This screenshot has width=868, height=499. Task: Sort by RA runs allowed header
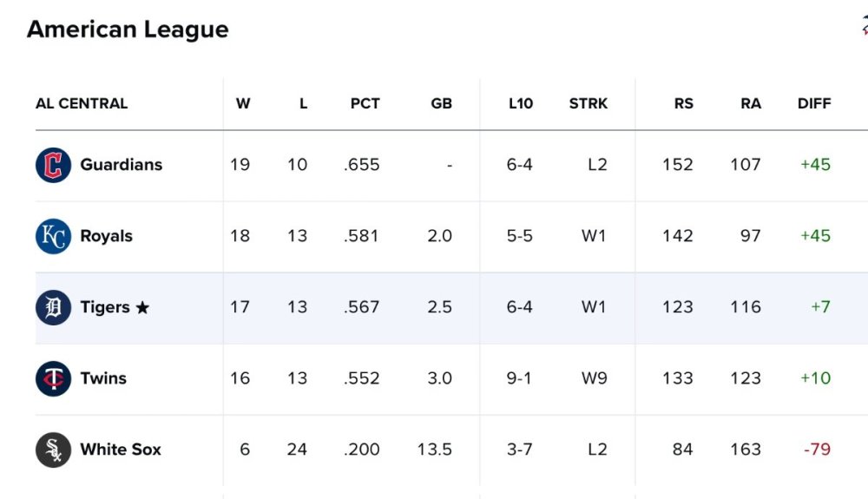(751, 103)
